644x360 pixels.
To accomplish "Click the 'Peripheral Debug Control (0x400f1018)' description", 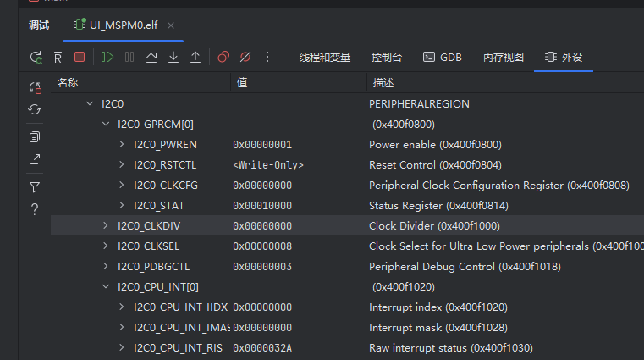I will (x=465, y=267).
